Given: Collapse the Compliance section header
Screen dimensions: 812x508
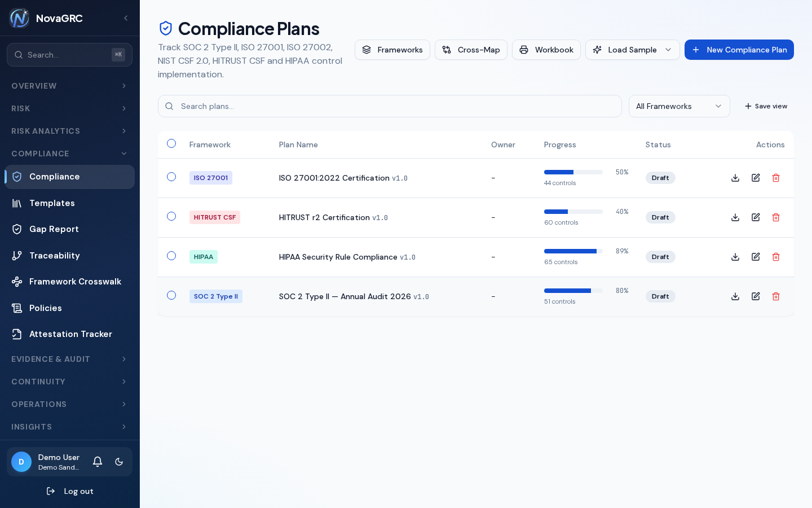Looking at the screenshot, I should [69, 154].
